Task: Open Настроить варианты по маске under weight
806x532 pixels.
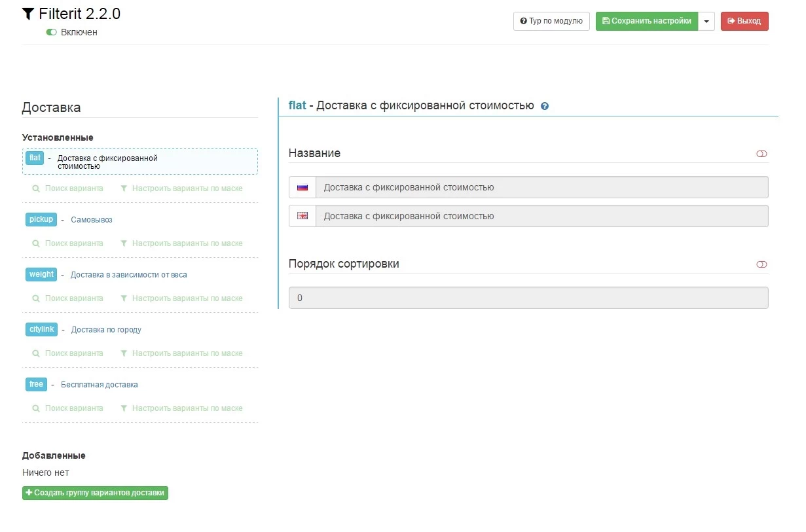Action: 181,298
